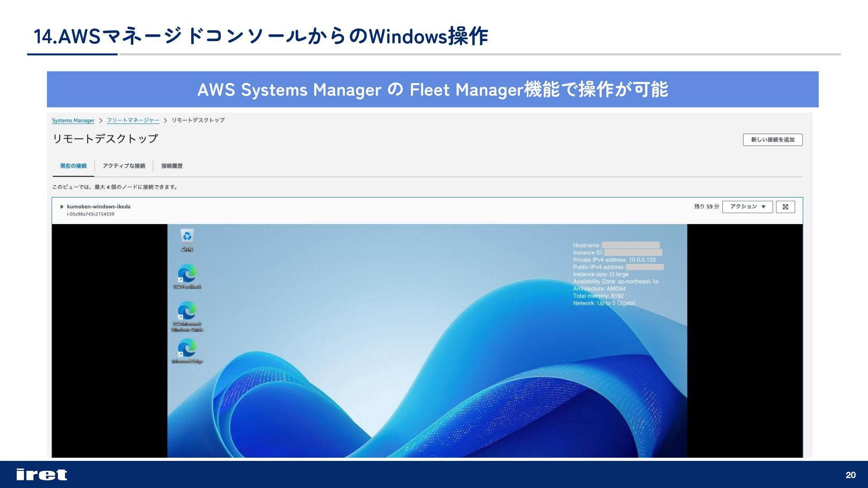Open the 接続履歴 tab
This screenshot has height=488, width=868.
pos(172,166)
